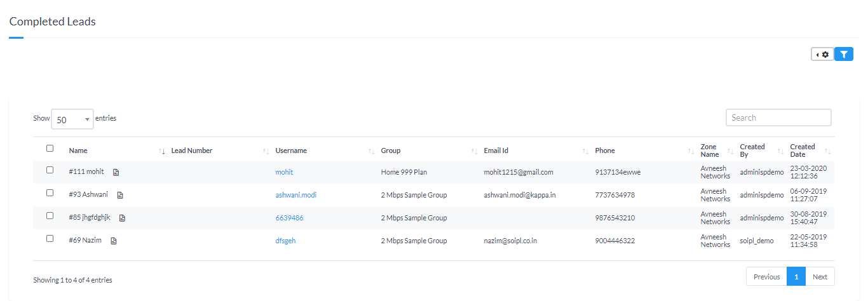Sort the table by Created Date
The height and width of the screenshot is (301, 868).
coord(827,151)
